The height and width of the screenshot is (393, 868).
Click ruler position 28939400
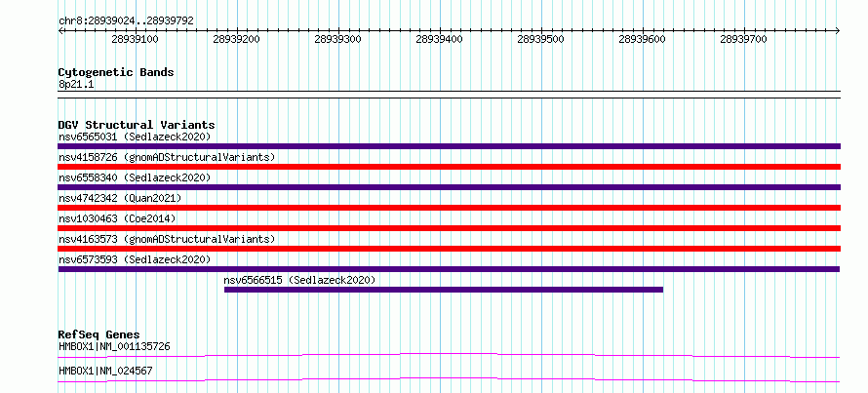[439, 39]
